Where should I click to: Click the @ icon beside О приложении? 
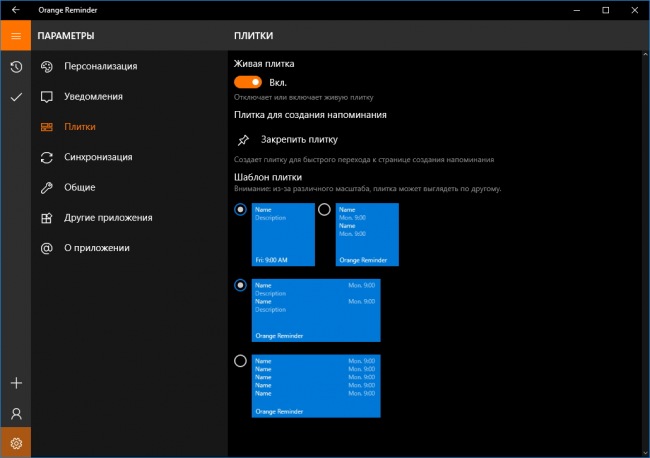coord(46,248)
